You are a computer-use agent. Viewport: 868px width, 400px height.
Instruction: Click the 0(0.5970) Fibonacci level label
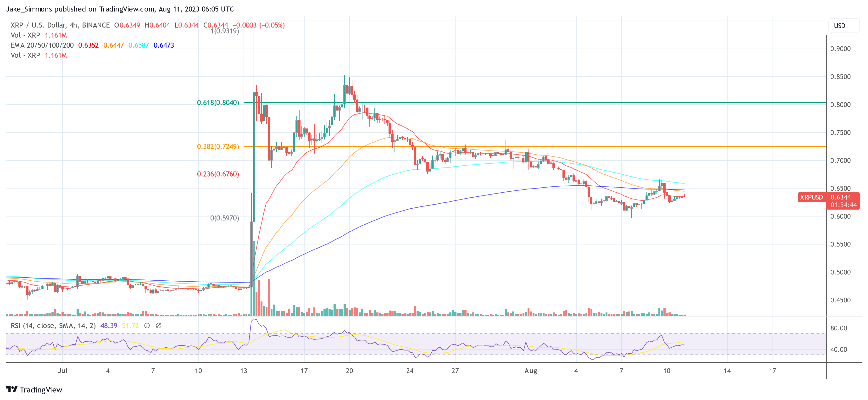[224, 218]
